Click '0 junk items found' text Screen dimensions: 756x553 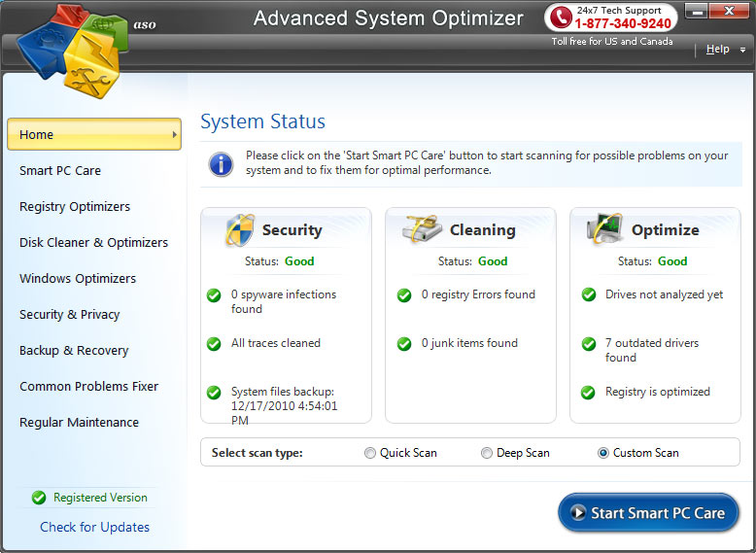click(x=469, y=343)
